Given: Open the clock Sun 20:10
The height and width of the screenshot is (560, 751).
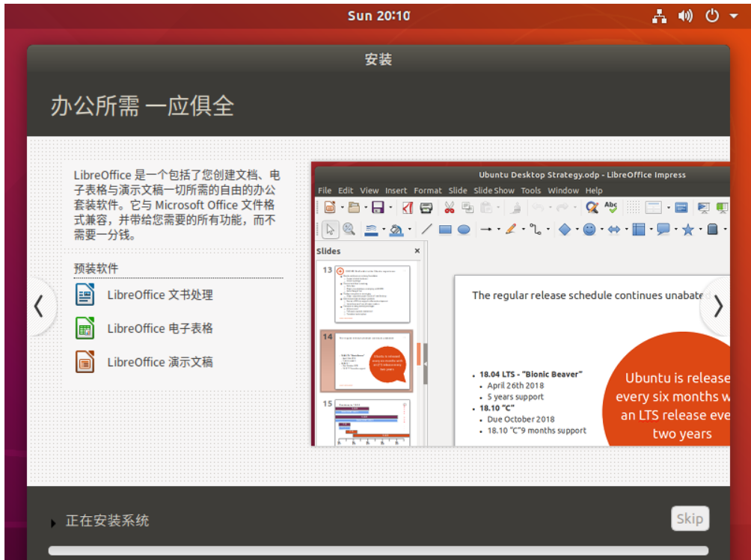Looking at the screenshot, I should click(x=378, y=16).
